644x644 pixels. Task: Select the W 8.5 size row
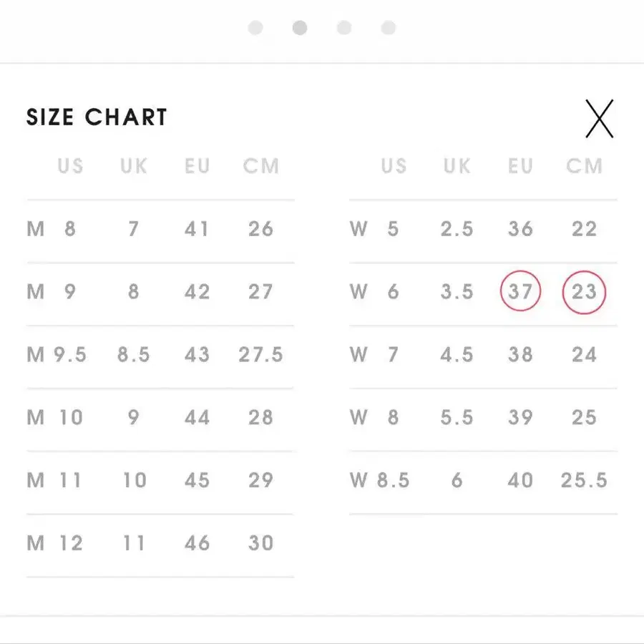point(483,481)
